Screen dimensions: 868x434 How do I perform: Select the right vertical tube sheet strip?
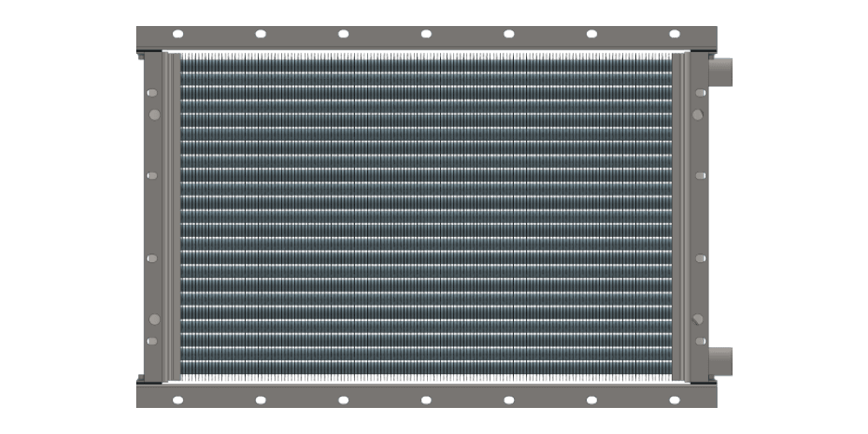coord(680,217)
